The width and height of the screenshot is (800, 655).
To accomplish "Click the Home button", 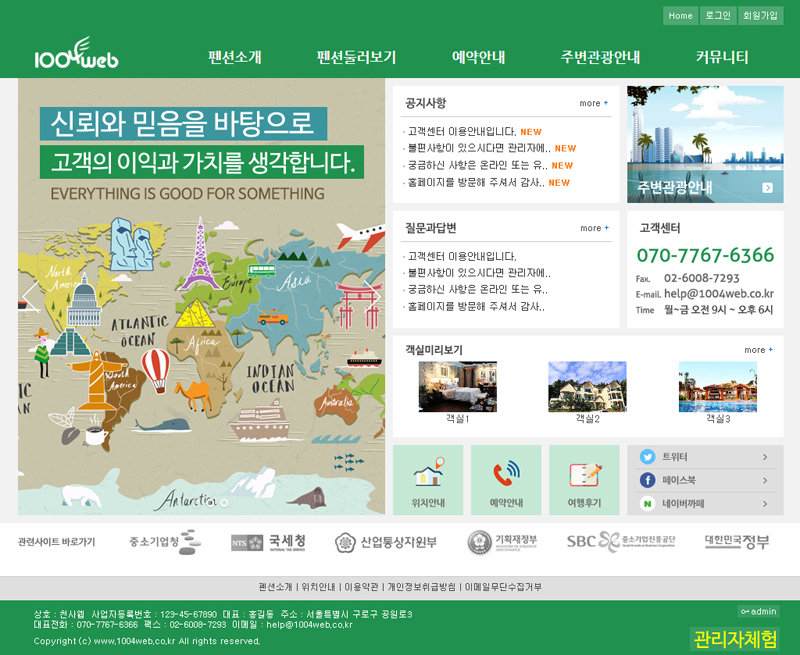I will click(681, 16).
